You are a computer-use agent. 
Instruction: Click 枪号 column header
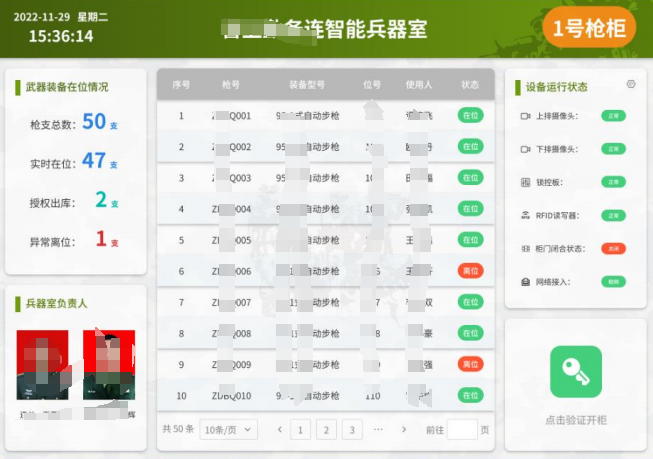click(231, 85)
